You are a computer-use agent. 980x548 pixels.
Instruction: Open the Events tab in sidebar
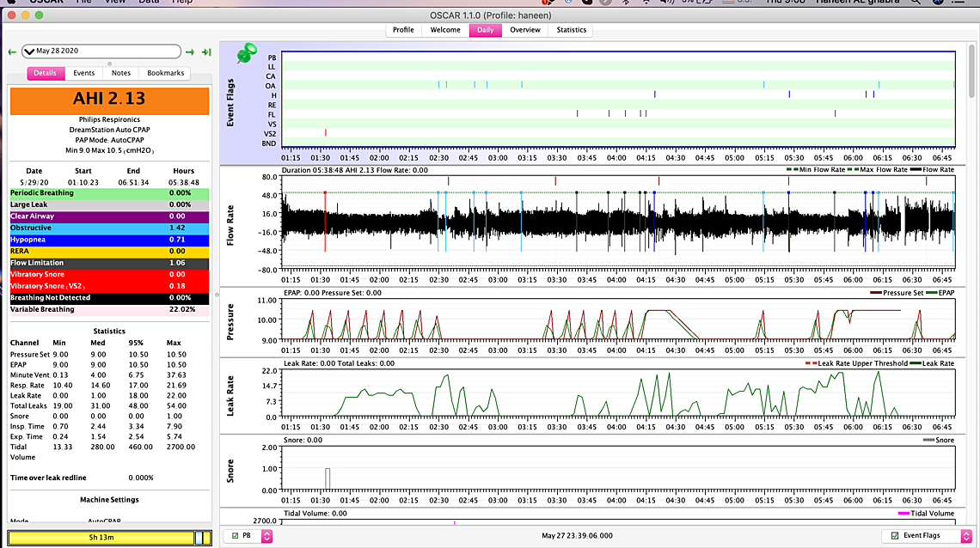83,73
